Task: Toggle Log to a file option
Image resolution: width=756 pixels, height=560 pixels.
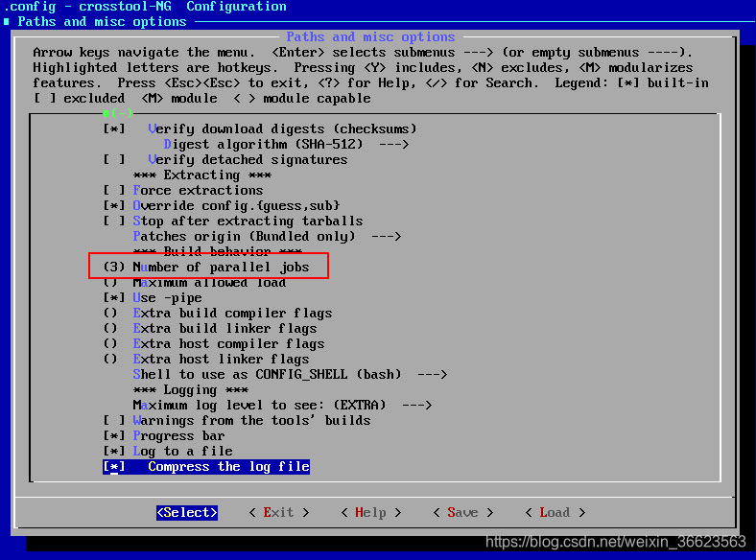Action: [168, 452]
